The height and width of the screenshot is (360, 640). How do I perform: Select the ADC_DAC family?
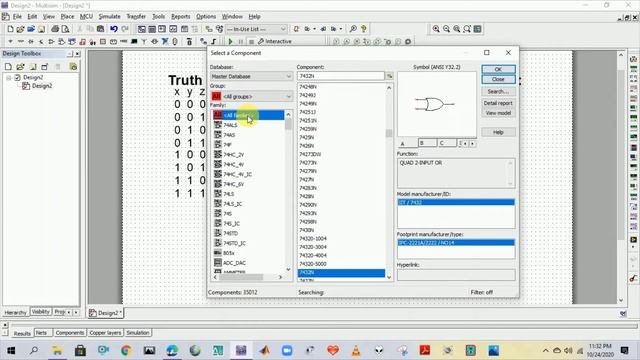pos(234,263)
